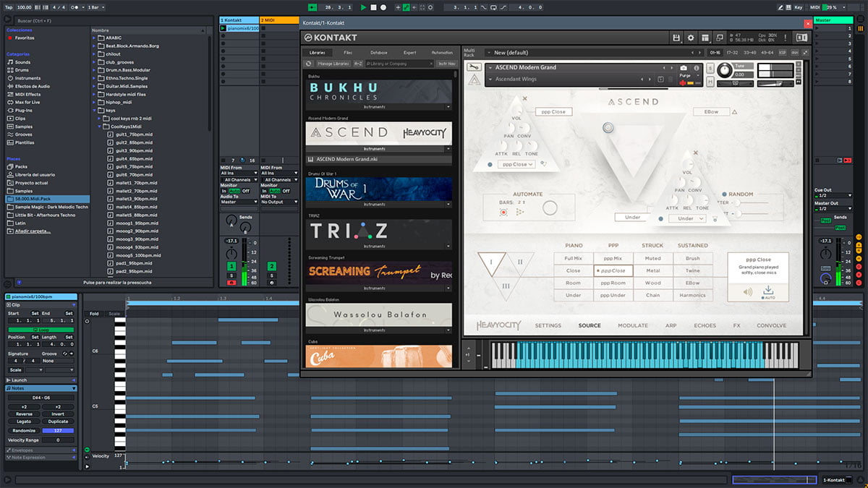Select Sounds category in Ableton browser

22,62
